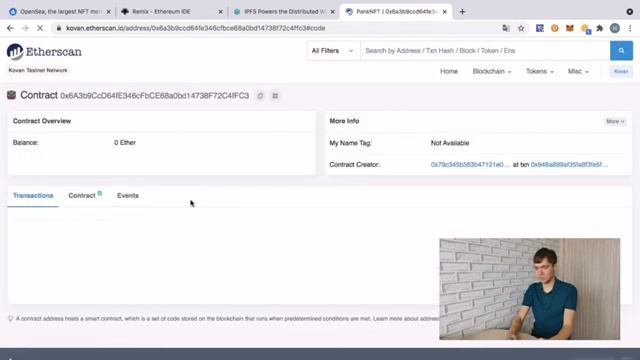This screenshot has height=360, width=640.
Task: Close the Remix - Ethereum IDE tab
Action: click(x=220, y=12)
